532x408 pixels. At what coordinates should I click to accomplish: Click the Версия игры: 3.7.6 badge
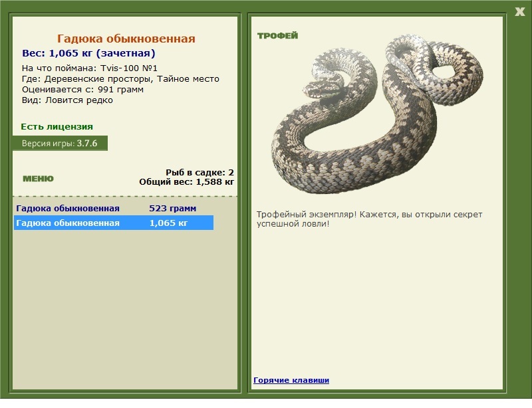pos(60,143)
